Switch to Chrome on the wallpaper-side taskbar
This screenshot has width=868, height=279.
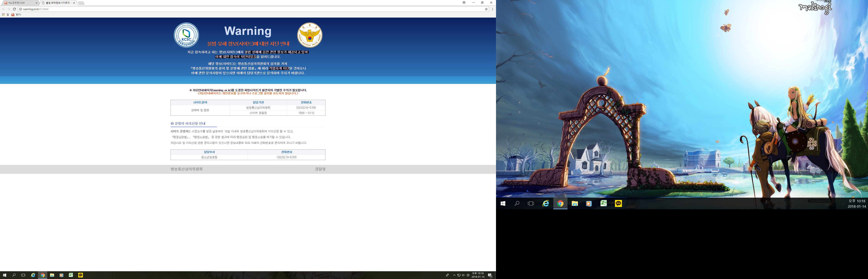pos(560,203)
